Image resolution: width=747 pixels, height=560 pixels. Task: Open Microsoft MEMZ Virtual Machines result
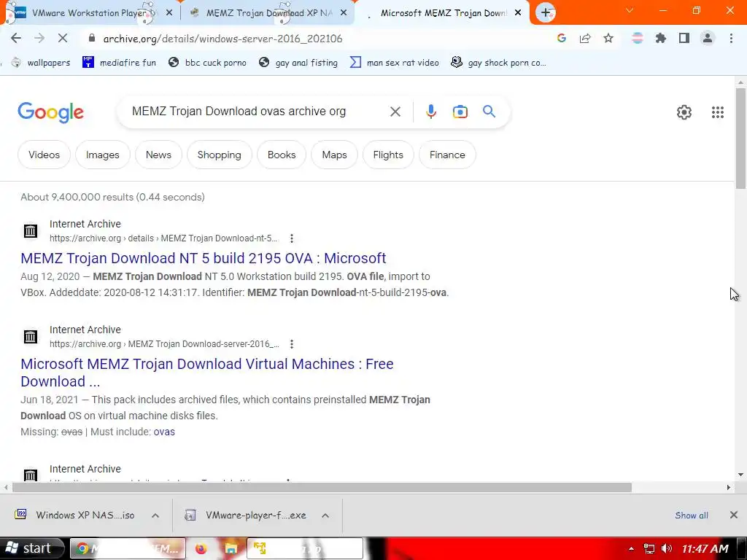click(206, 373)
